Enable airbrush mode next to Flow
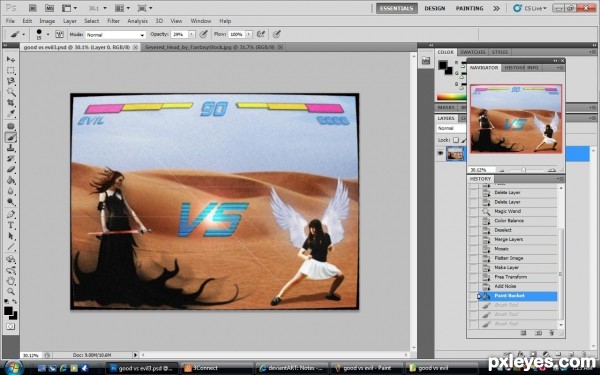 pos(261,34)
